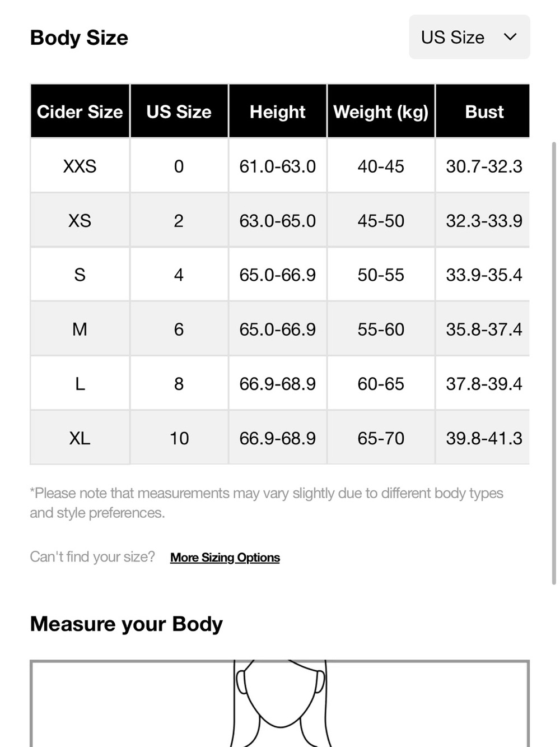The width and height of the screenshot is (560, 747).
Task: Select US size 10 cell
Action: click(179, 438)
